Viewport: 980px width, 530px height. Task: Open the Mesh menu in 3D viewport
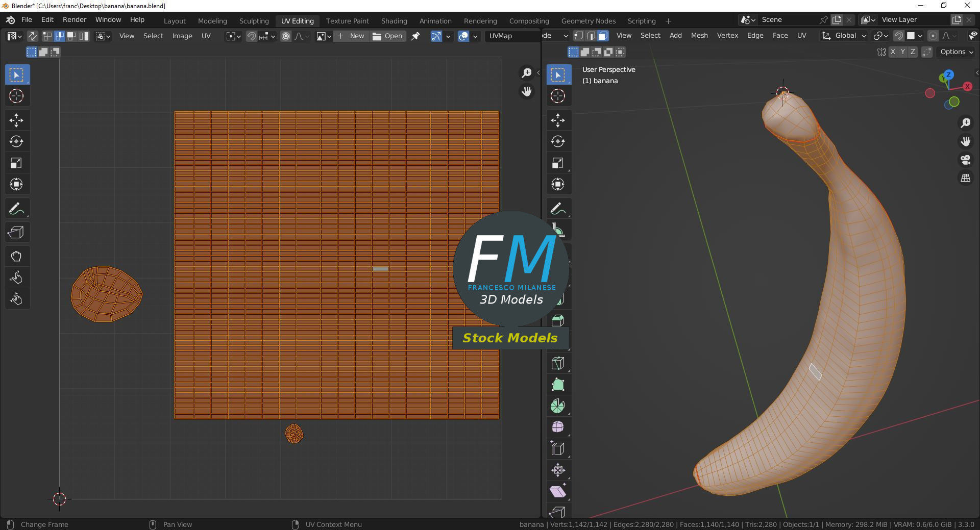pyautogui.click(x=699, y=36)
